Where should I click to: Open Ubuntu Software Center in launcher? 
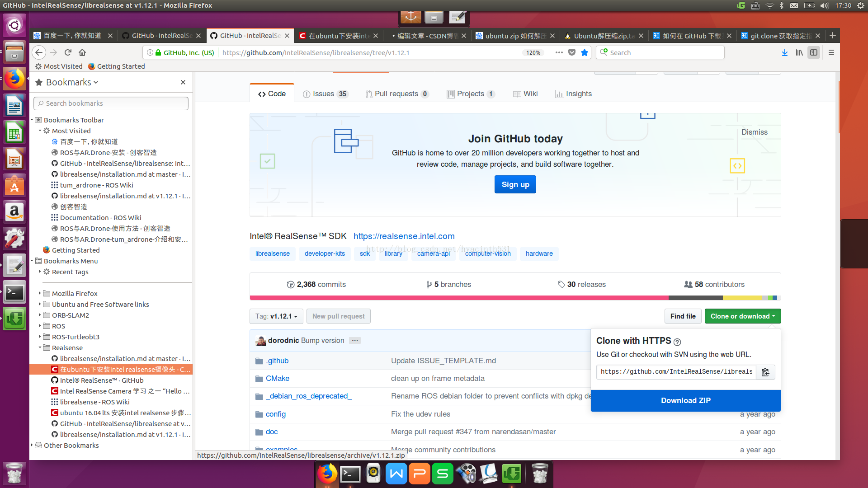14,185
